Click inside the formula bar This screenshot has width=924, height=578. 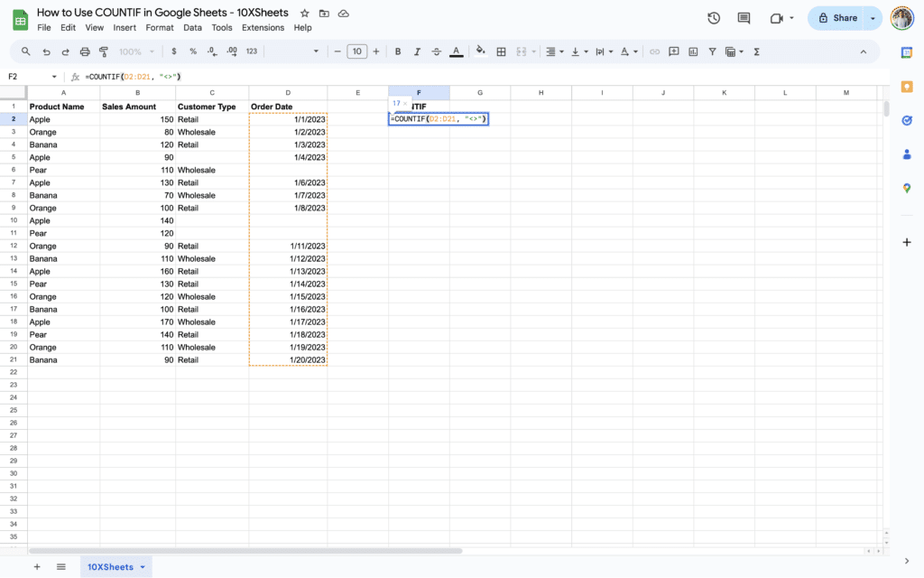(271, 78)
